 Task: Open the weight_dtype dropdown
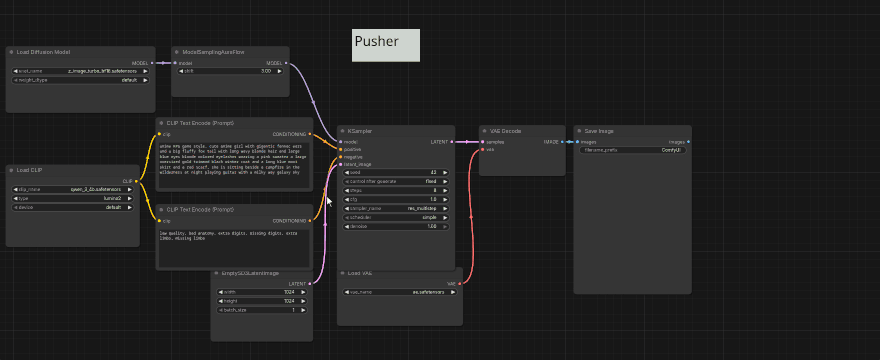[x=80, y=80]
